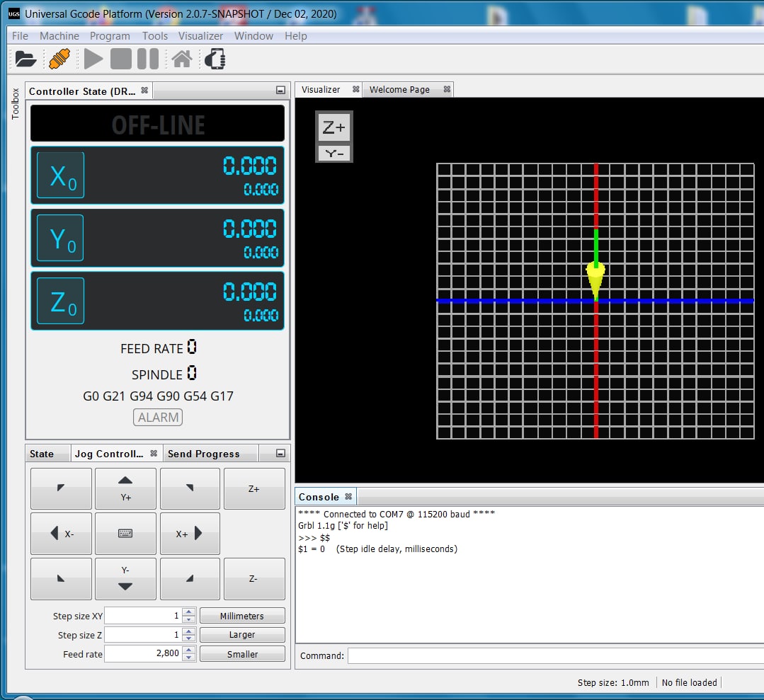Image resolution: width=764 pixels, height=700 pixels.
Task: Jog Z- downward
Action: click(x=254, y=579)
